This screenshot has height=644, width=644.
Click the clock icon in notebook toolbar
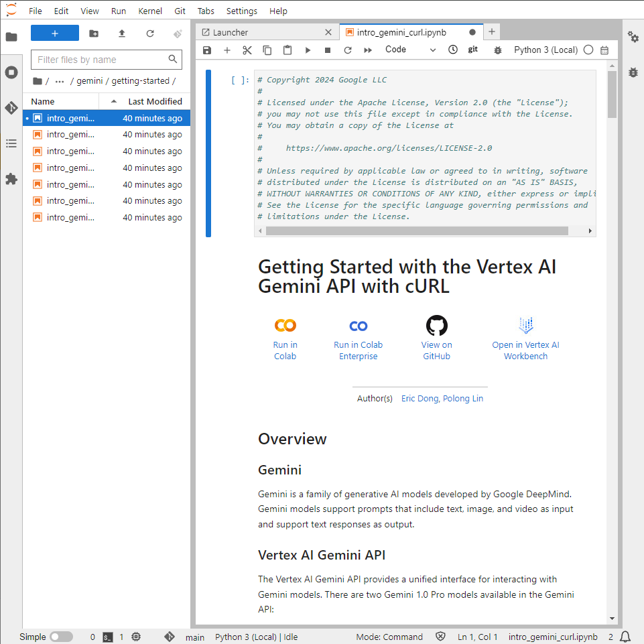click(x=452, y=50)
